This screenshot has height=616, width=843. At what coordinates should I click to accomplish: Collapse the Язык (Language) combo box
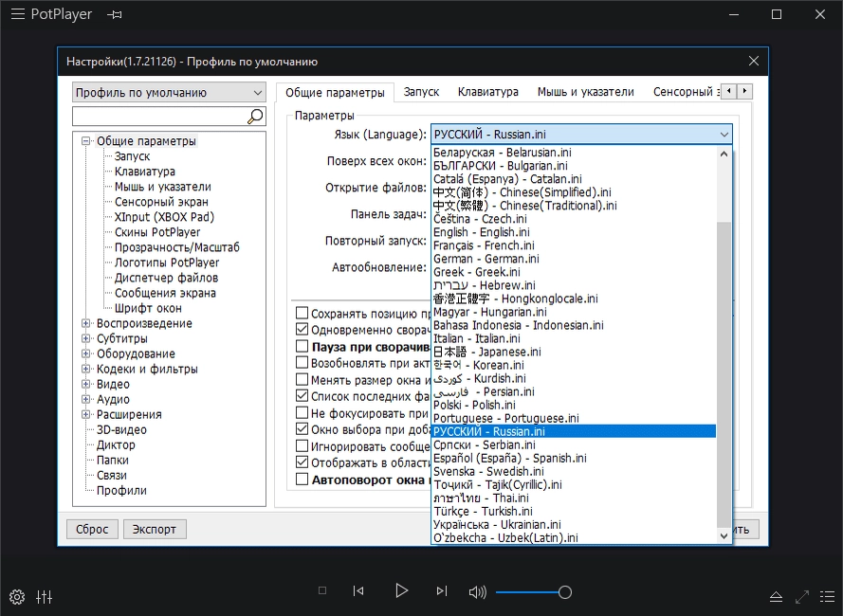[581, 135]
